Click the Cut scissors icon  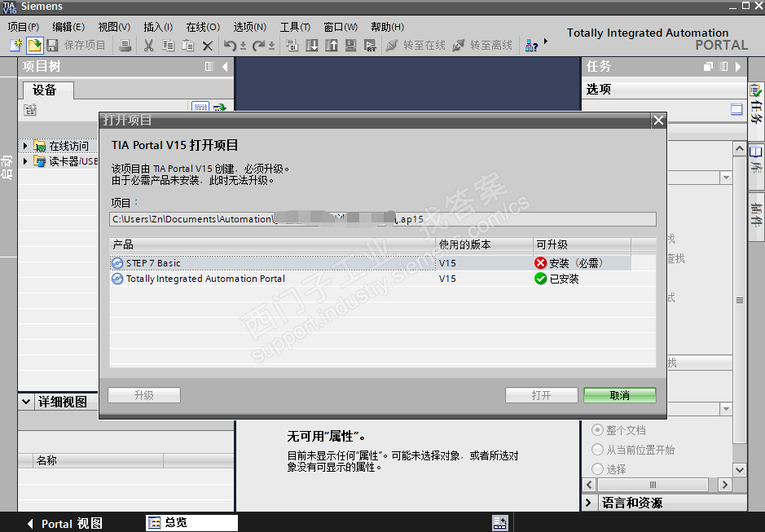tap(149, 46)
